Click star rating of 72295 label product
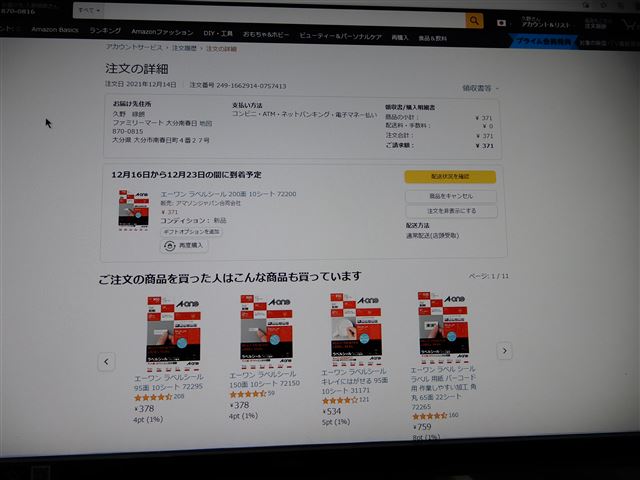Image resolution: width=640 pixels, height=480 pixels. 152,397
